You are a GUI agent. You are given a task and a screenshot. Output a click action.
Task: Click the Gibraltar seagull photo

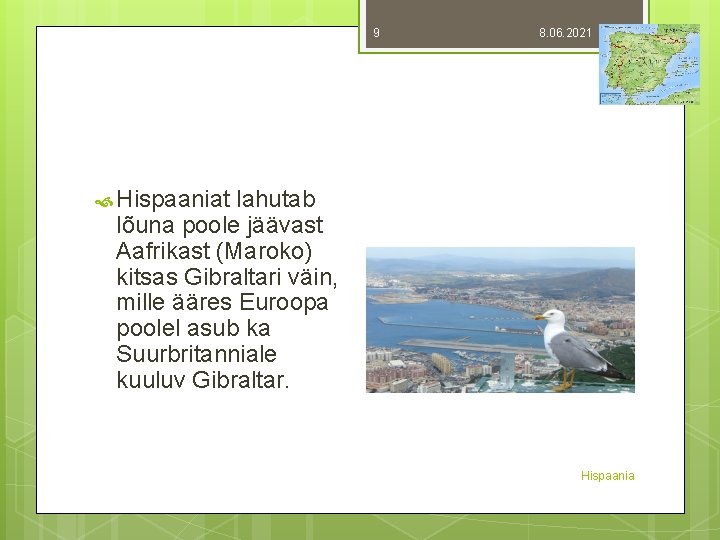[500, 320]
